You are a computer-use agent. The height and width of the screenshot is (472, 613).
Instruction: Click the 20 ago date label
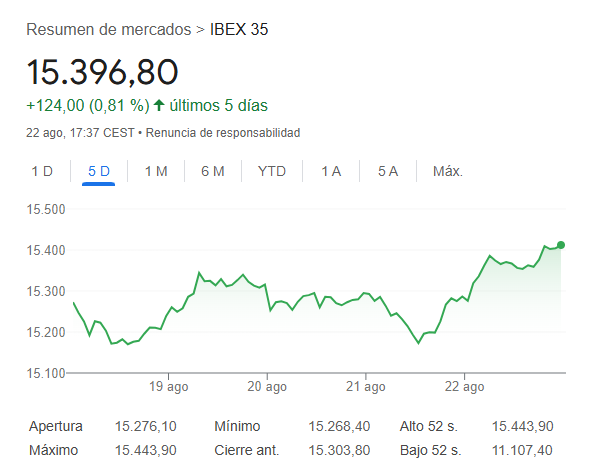pyautogui.click(x=267, y=386)
